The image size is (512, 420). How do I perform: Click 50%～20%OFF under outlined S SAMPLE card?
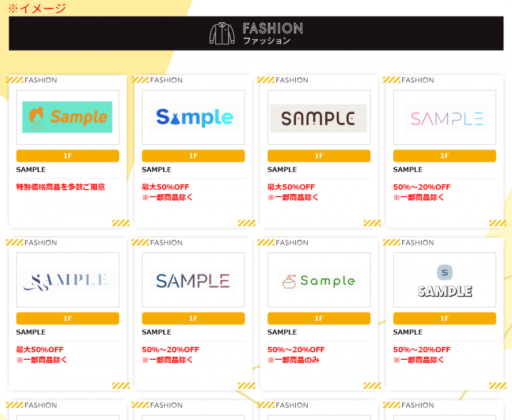tap(422, 350)
